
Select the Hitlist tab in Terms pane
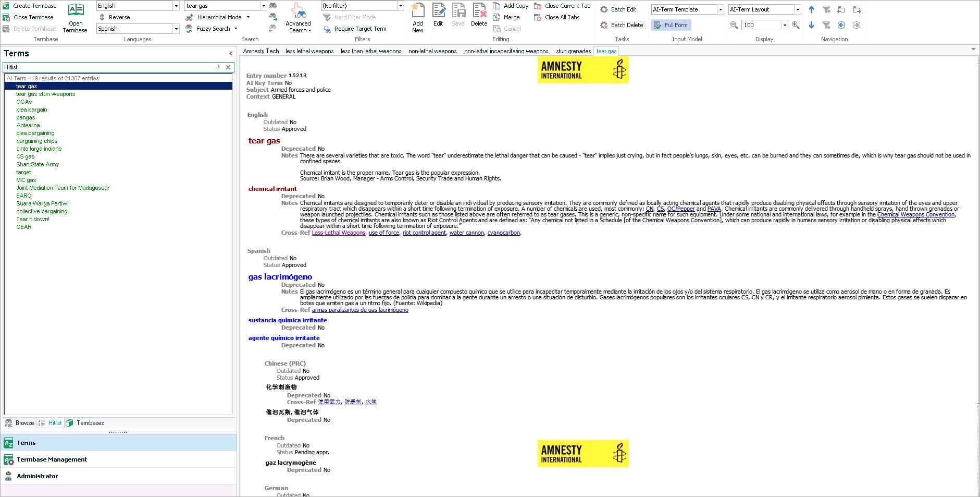point(50,423)
